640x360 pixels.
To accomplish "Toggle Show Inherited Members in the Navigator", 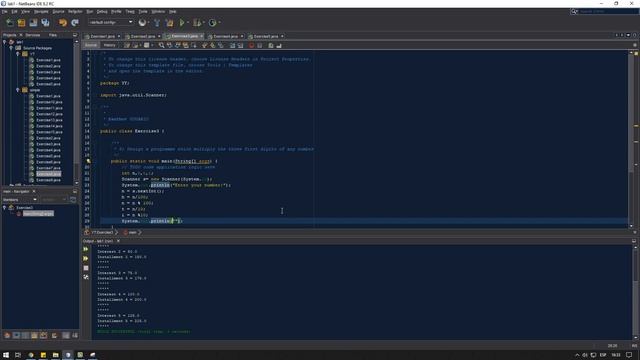I will (7, 336).
